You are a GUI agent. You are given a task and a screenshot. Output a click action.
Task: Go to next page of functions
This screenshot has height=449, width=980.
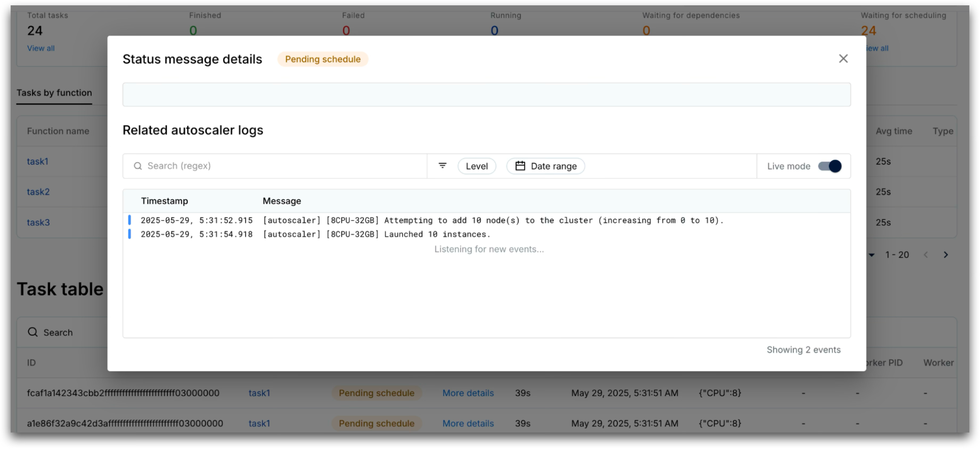tap(945, 255)
